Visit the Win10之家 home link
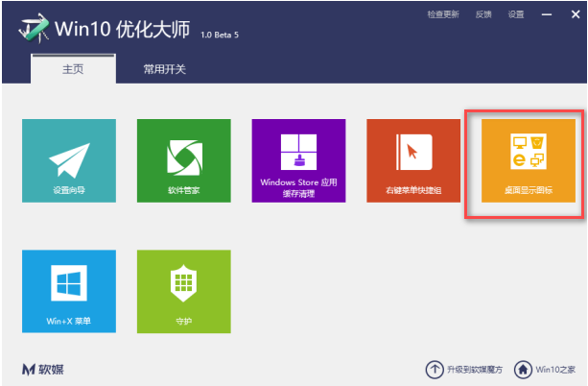 [547, 370]
